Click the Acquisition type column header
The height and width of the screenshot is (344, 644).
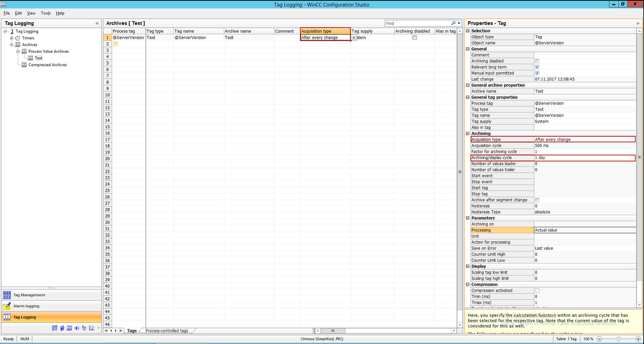point(326,31)
